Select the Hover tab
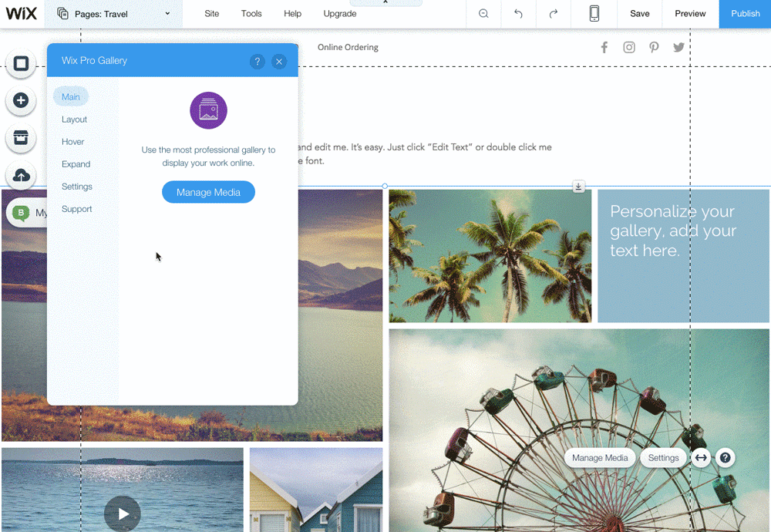Screen dimensions: 771x532 click(x=72, y=142)
